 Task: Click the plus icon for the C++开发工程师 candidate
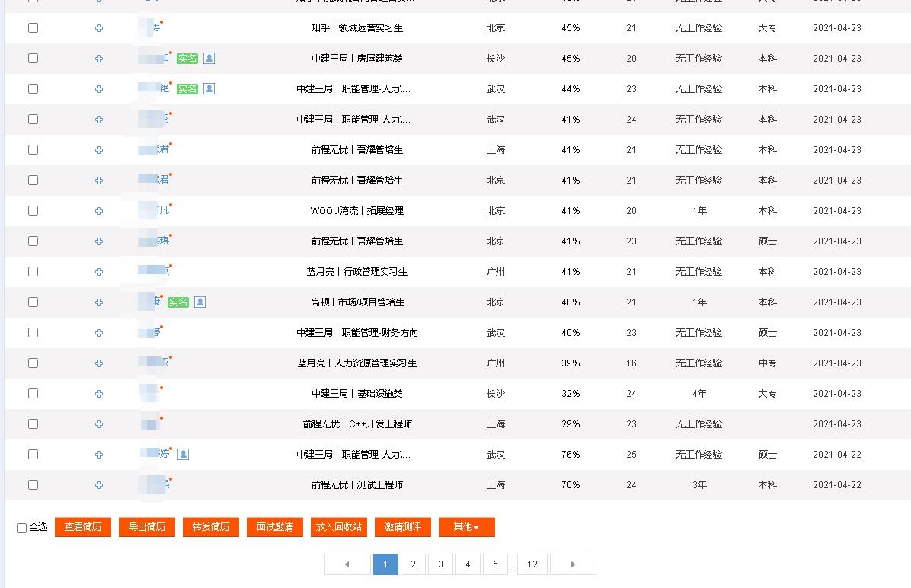click(x=99, y=424)
